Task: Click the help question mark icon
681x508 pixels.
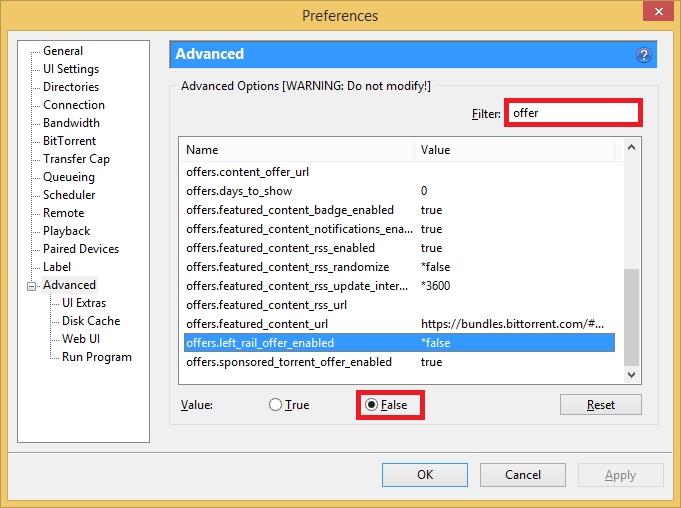Action: coord(644,55)
